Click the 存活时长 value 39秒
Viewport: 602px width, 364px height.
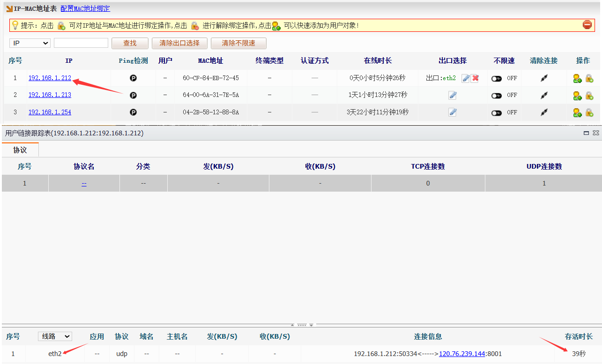coord(579,354)
